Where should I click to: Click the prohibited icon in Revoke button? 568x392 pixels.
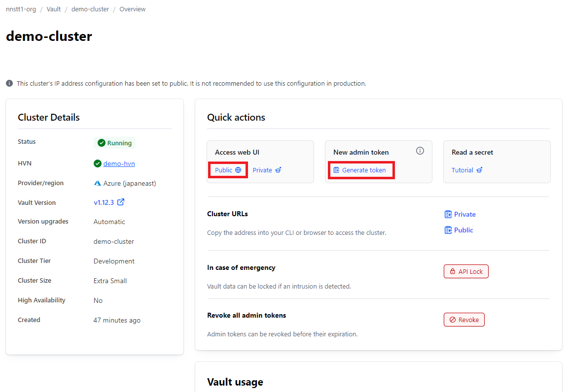tap(453, 320)
